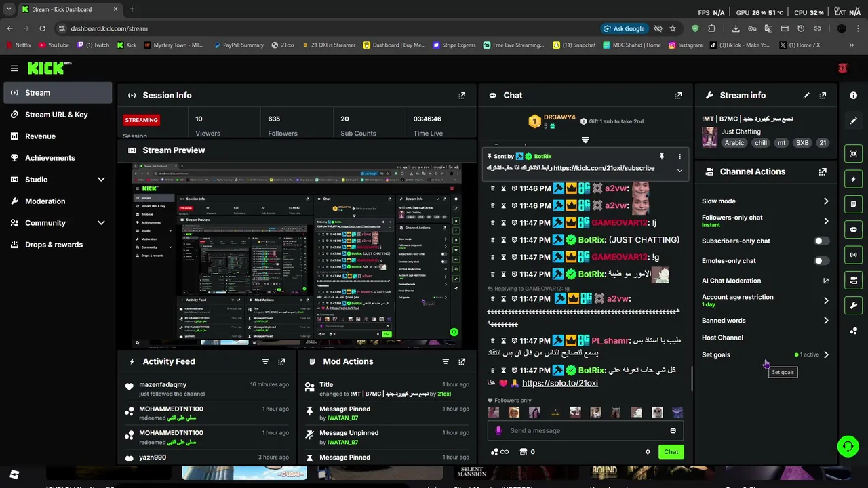Open the Twitch bookmark

pyautogui.click(x=93, y=45)
